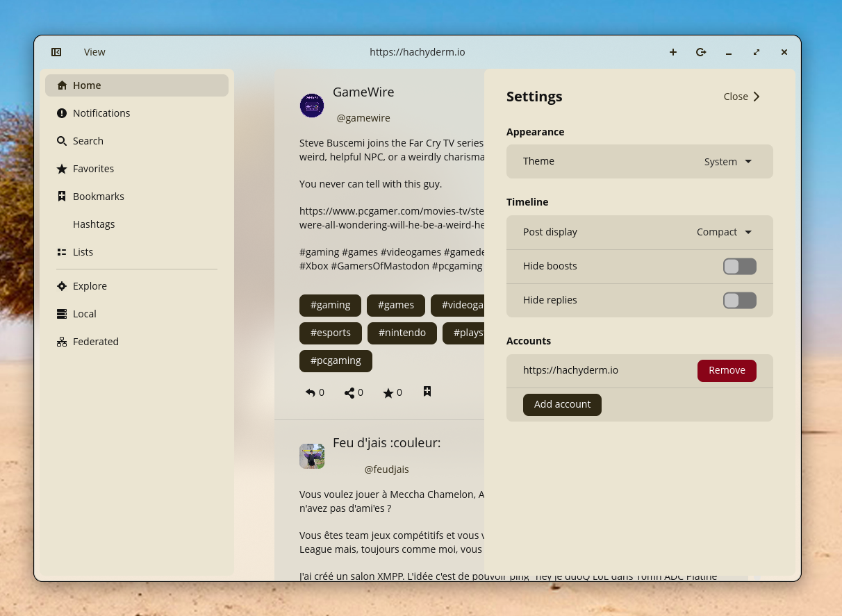This screenshot has height=616, width=842.
Task: Bookmark the GameWire post
Action: 427,392
